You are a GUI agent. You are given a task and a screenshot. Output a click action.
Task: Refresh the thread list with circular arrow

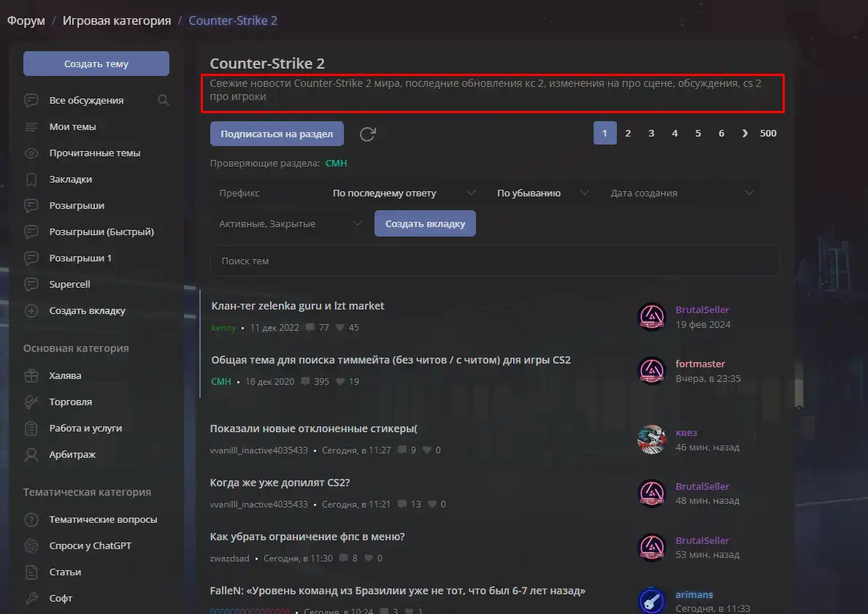click(x=368, y=134)
